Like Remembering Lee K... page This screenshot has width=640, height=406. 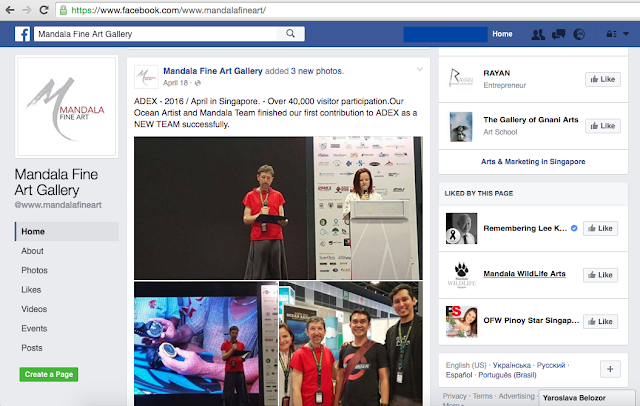600,228
